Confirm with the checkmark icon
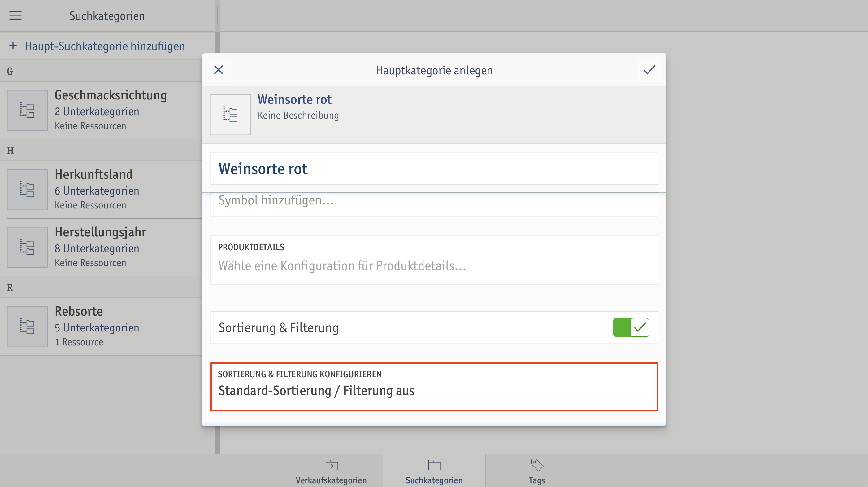This screenshot has height=487, width=868. (649, 70)
